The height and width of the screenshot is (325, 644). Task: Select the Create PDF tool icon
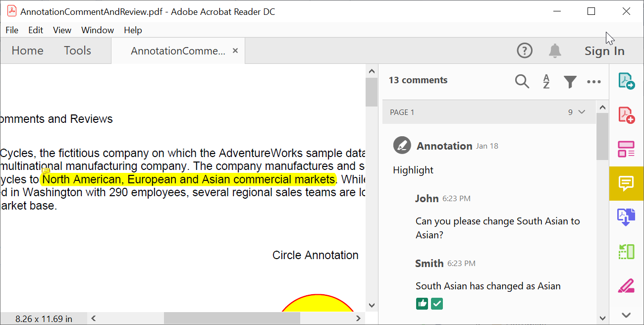(x=626, y=115)
